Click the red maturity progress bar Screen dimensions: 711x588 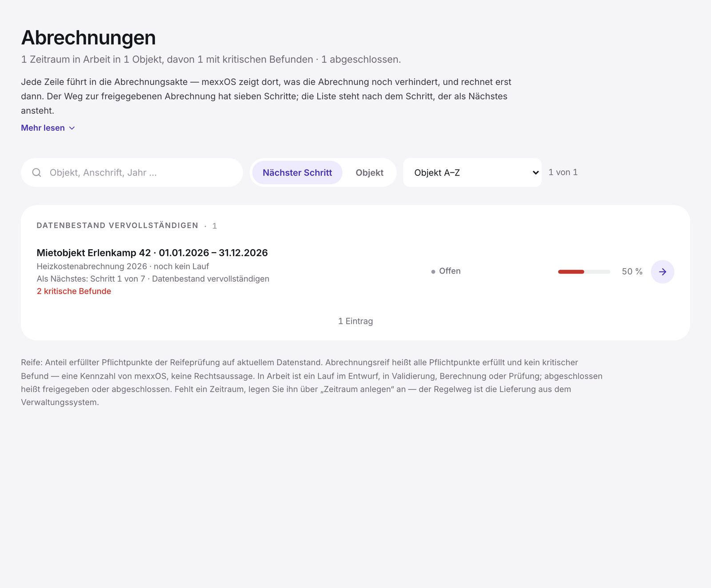click(584, 272)
